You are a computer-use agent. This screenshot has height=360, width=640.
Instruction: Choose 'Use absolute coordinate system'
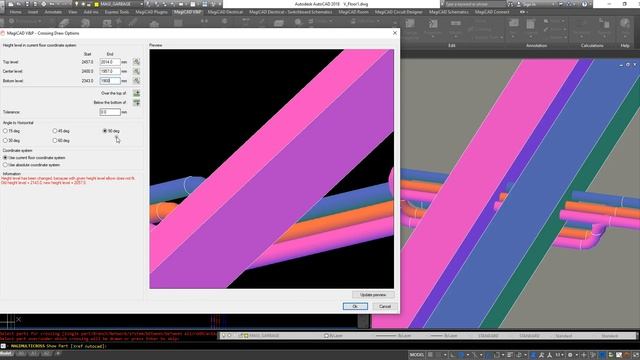point(5,165)
